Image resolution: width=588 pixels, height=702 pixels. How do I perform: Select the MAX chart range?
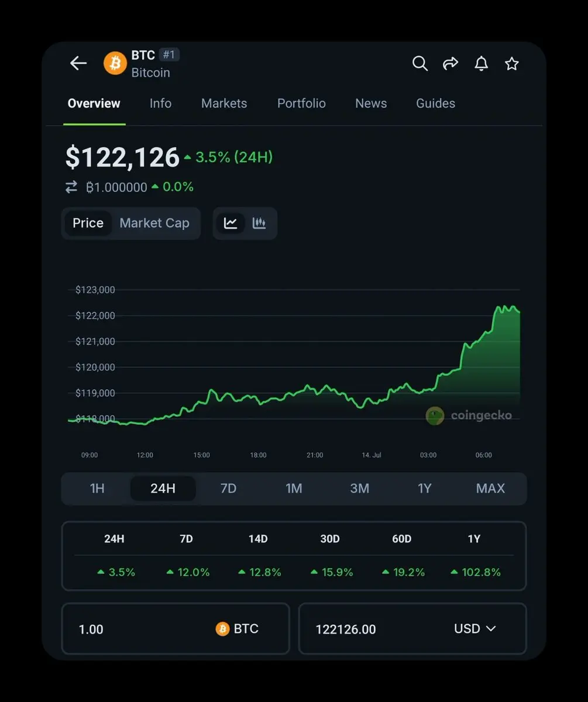tap(490, 488)
